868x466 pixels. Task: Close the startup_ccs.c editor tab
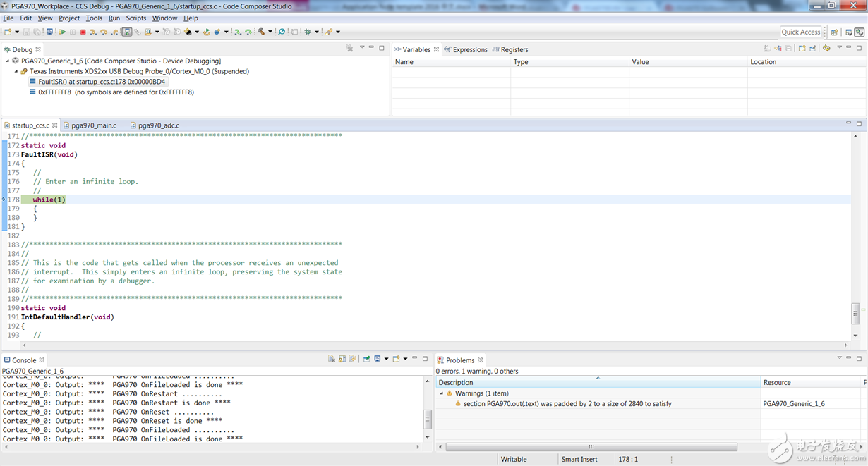coord(55,125)
